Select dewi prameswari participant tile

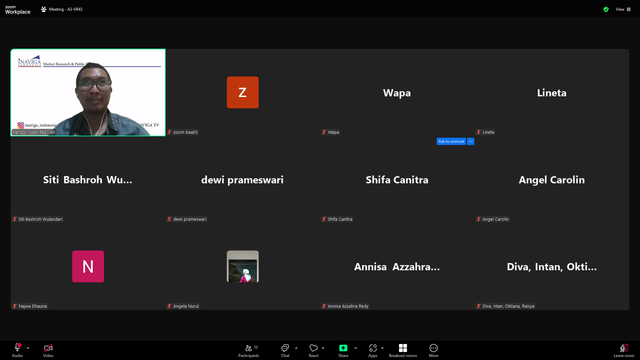242,180
